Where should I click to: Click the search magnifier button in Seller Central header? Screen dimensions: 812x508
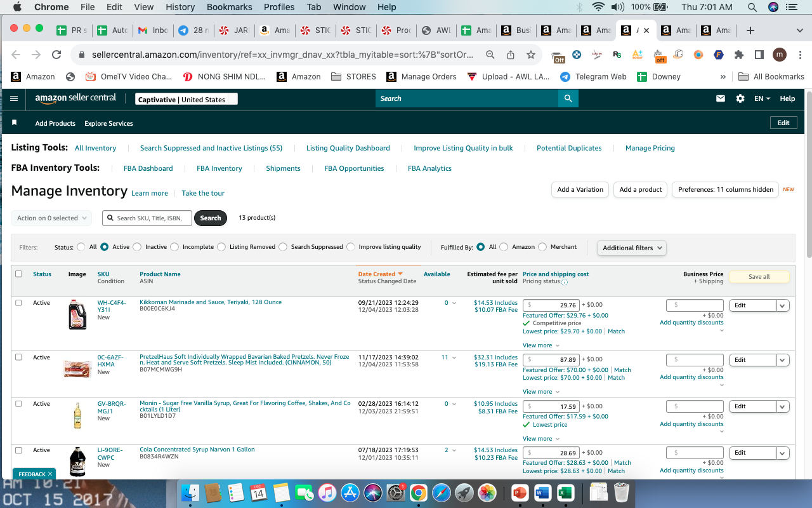tap(568, 98)
